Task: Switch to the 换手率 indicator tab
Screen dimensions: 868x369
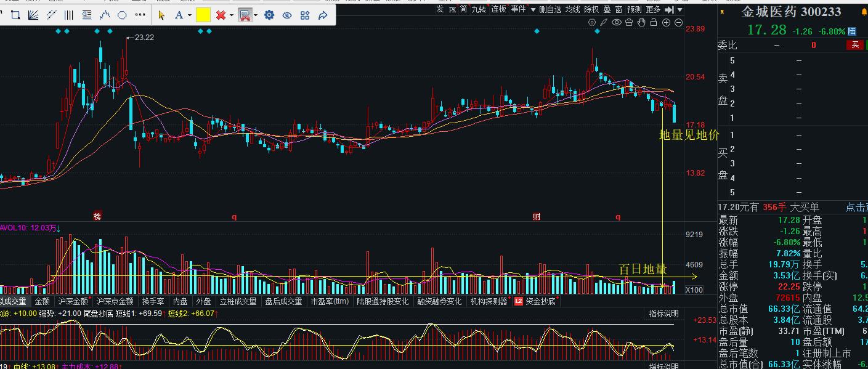Action: [x=153, y=301]
